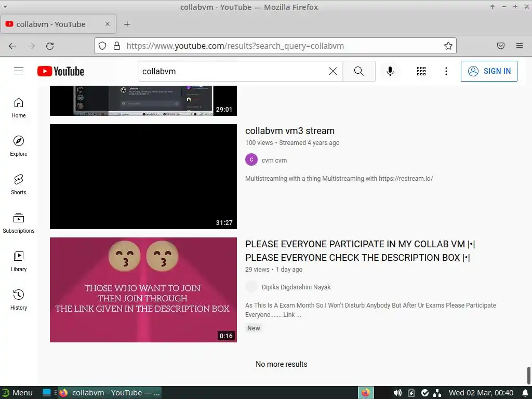Open the YouTube hamburger guide menu
532x399 pixels.
coord(19,71)
